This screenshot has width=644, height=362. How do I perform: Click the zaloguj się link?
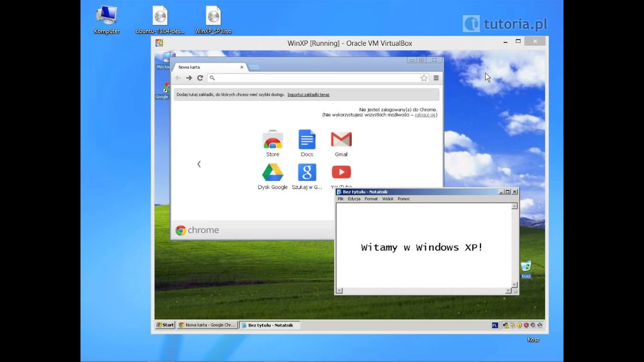click(425, 115)
